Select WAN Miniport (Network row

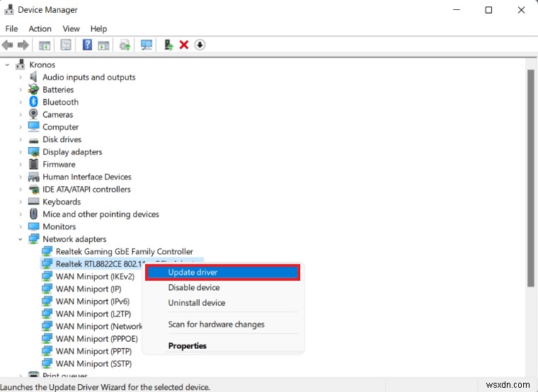pos(99,326)
